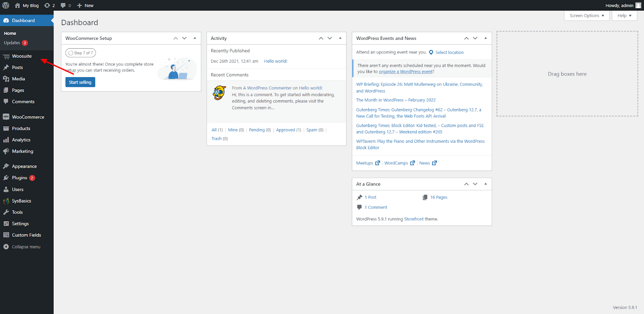Open the Screen Options dropdown
The height and width of the screenshot is (314, 644).
587,16
